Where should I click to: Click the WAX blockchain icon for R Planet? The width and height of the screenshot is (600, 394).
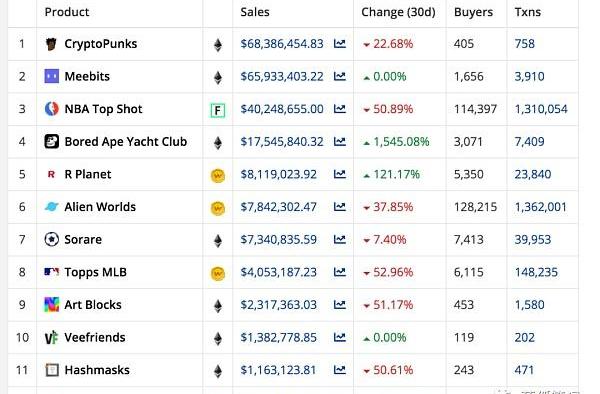tap(218, 176)
